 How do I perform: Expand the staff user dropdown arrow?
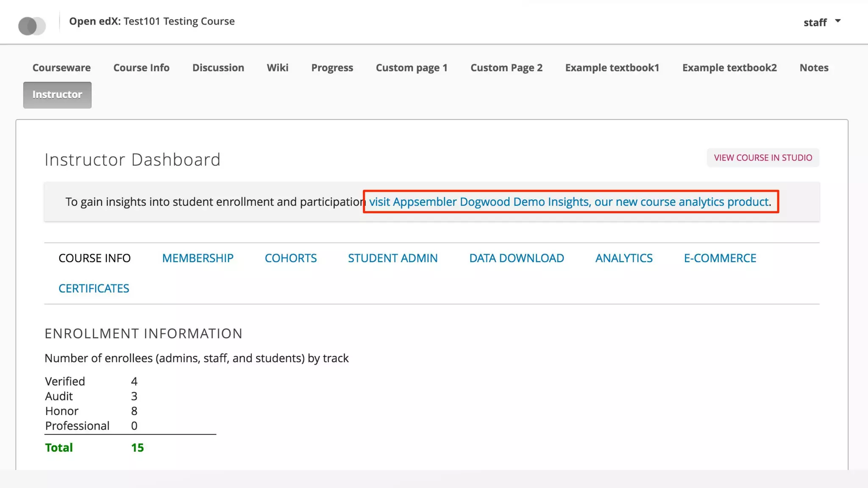click(x=837, y=21)
